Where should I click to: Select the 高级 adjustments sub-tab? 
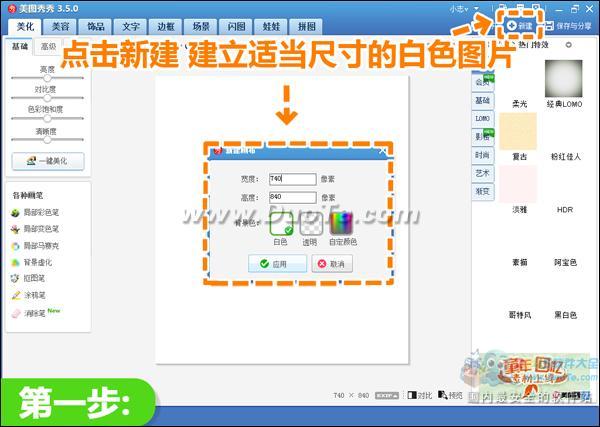(x=48, y=46)
